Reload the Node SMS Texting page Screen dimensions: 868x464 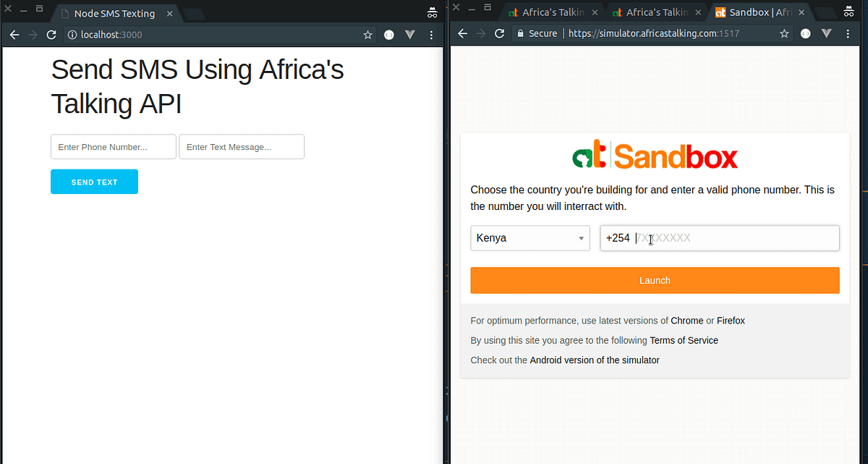click(51, 34)
